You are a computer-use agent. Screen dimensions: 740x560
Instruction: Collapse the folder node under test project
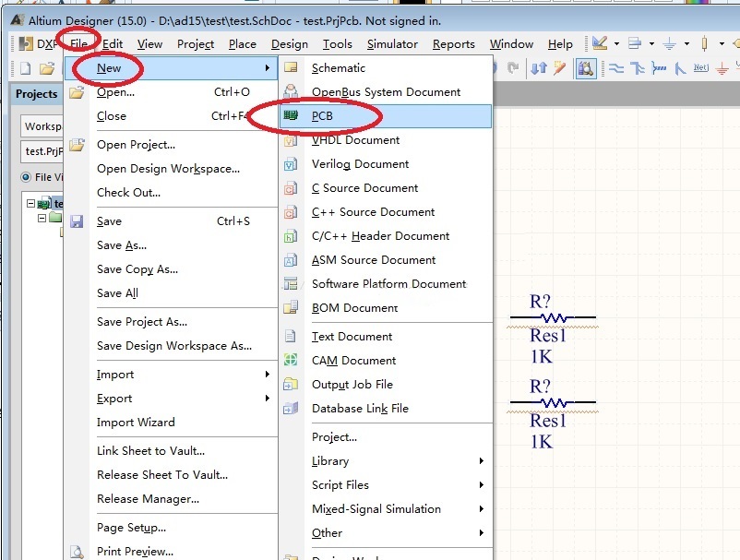[x=42, y=219]
